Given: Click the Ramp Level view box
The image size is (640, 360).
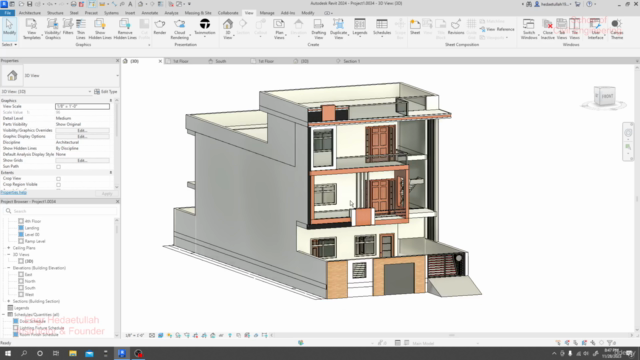Looking at the screenshot, I should [21, 241].
